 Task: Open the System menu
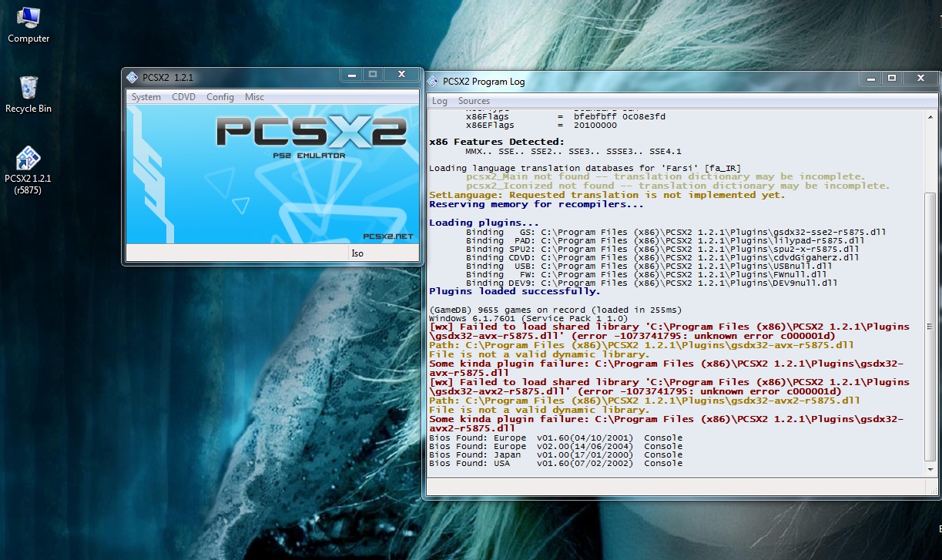click(146, 97)
